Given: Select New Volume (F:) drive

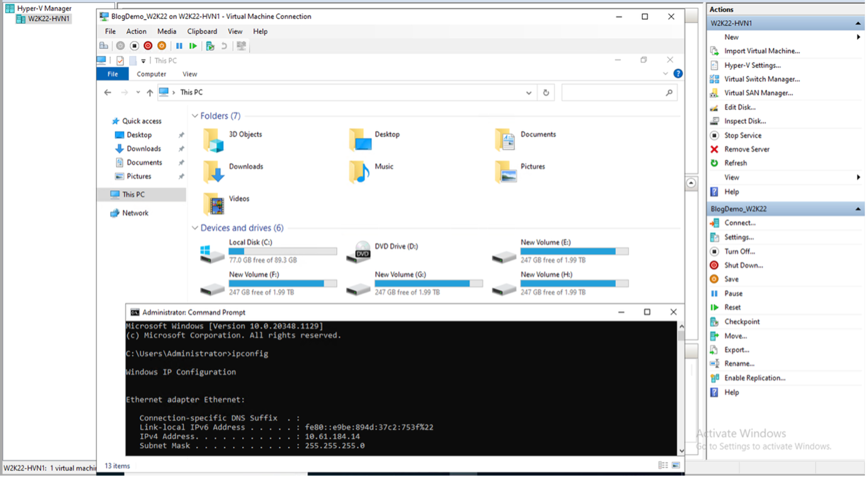Looking at the screenshot, I should tap(268, 284).
